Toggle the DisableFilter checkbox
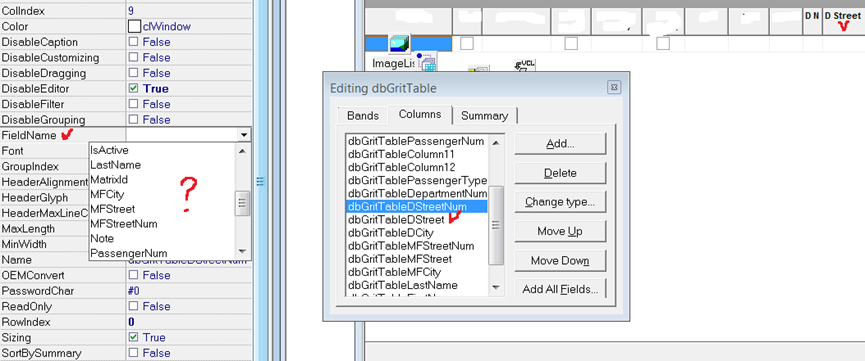Screen dimensions: 865x361 click(134, 104)
